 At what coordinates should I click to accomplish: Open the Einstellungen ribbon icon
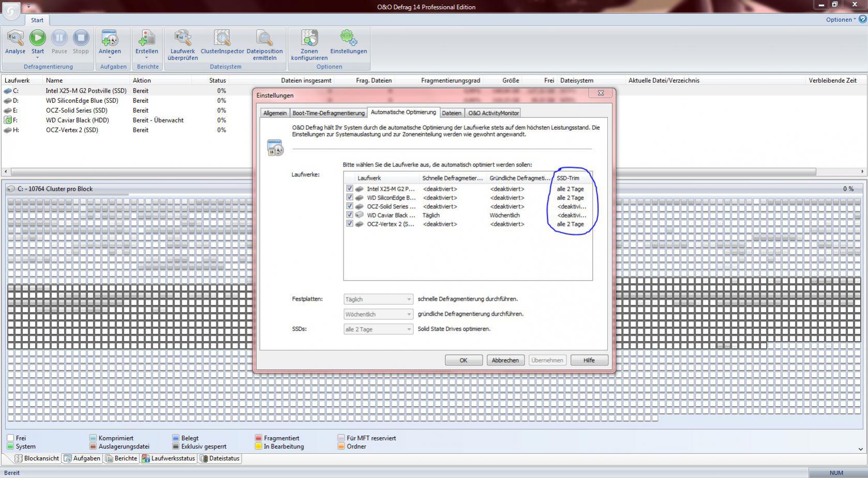[348, 38]
